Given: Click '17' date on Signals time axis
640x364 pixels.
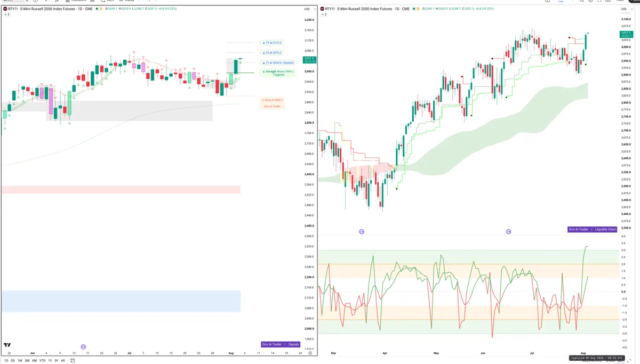Looking at the screenshot, I should 87,353.
